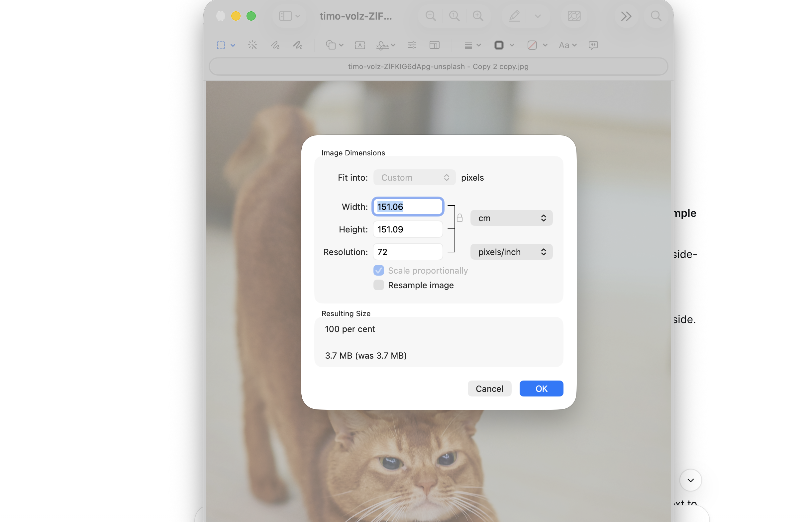The width and height of the screenshot is (812, 522).
Task: Toggle the Markup pen toolbar icon
Action: pyautogui.click(x=514, y=16)
